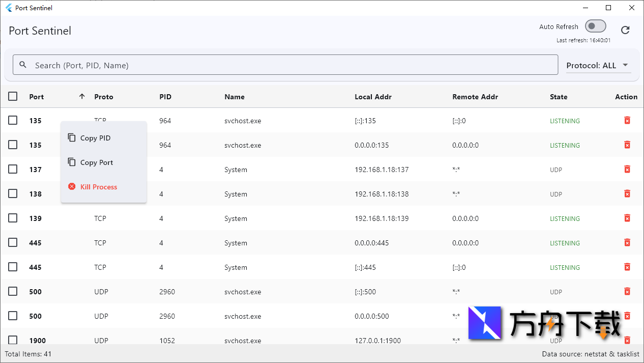Viewport: 644px width, 363px height.
Task: Click the delete icon for the [::]:500 row
Action: pyautogui.click(x=627, y=291)
